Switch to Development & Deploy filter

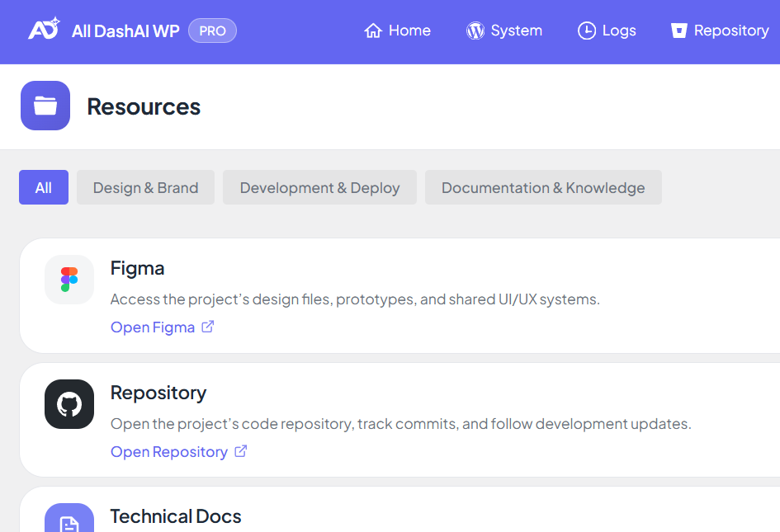319,188
